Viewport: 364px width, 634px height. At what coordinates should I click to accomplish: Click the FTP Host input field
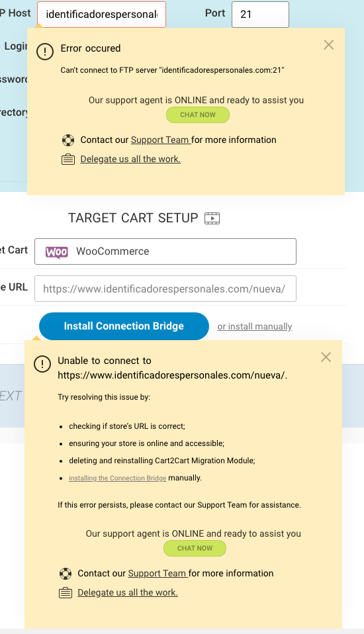click(101, 15)
